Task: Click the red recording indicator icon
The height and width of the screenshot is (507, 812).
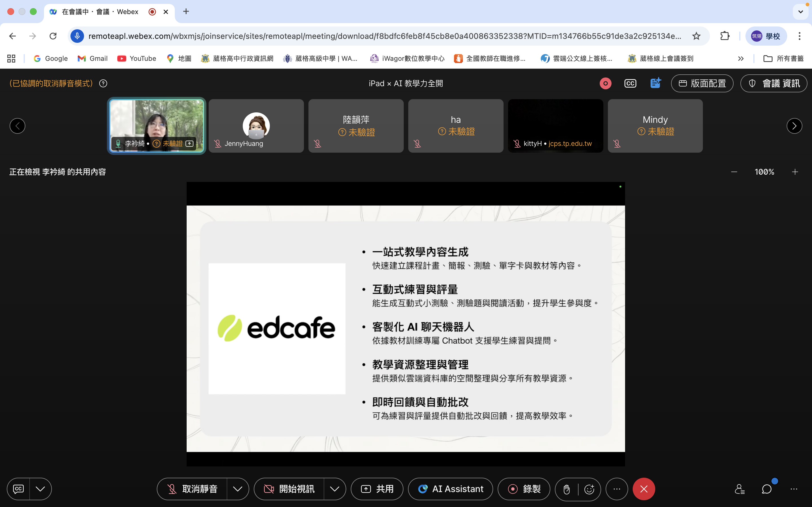Action: [605, 83]
